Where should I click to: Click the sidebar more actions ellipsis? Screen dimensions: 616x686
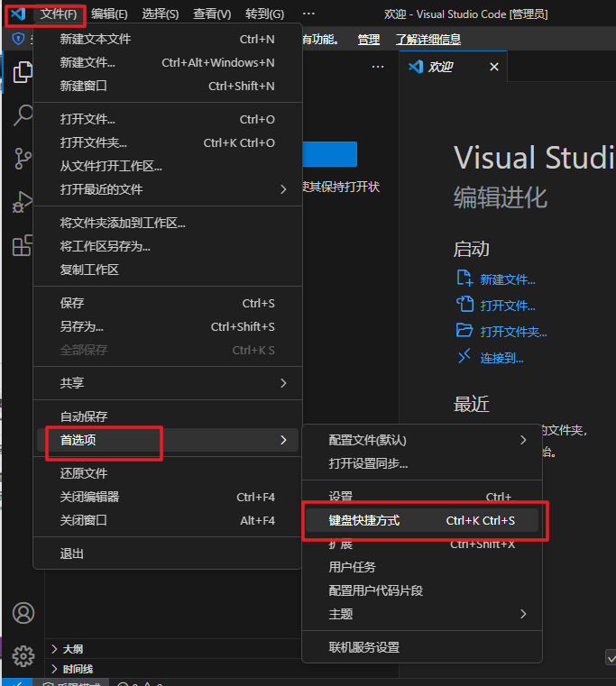(x=377, y=67)
